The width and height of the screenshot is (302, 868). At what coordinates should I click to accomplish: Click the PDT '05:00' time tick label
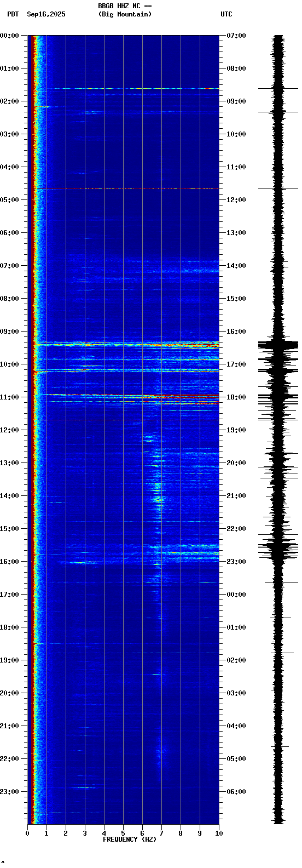[9, 200]
